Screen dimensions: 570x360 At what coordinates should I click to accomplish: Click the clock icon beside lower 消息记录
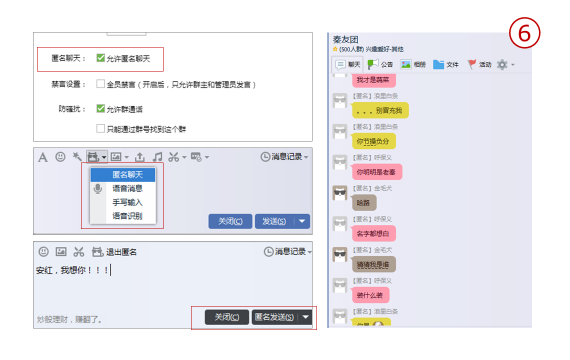(x=269, y=252)
